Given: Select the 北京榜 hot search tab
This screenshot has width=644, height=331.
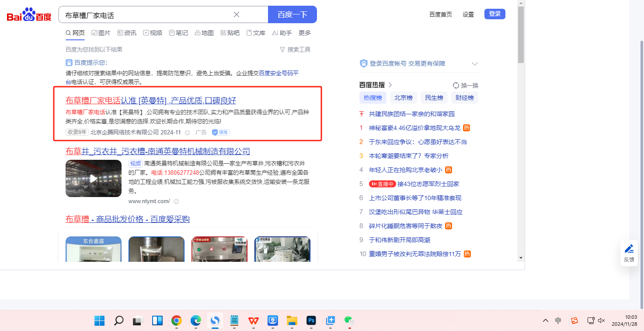Looking at the screenshot, I should point(404,98).
